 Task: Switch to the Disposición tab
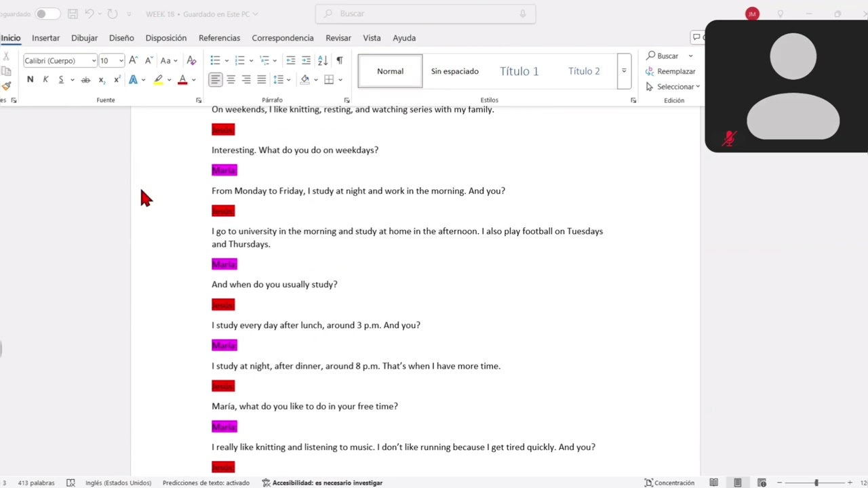coord(165,38)
